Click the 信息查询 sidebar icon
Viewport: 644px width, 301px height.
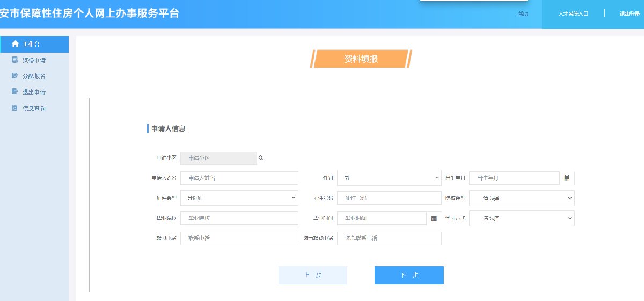(15, 108)
